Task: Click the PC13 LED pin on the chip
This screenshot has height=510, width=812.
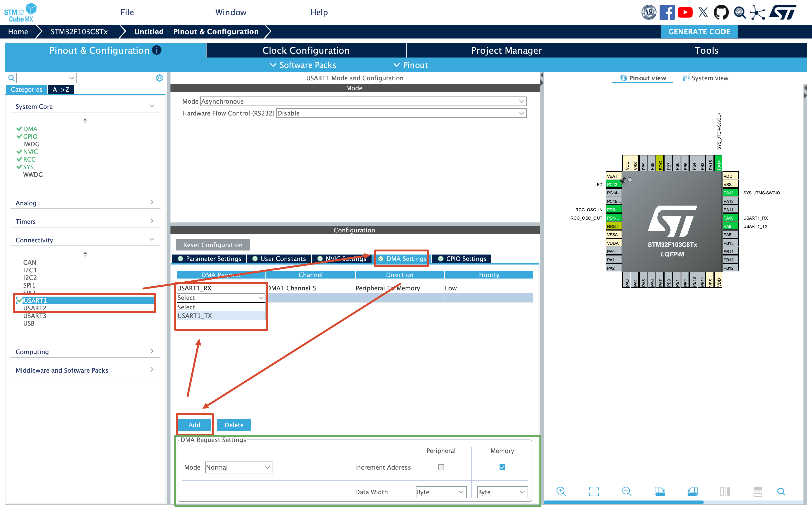Action: [x=614, y=184]
